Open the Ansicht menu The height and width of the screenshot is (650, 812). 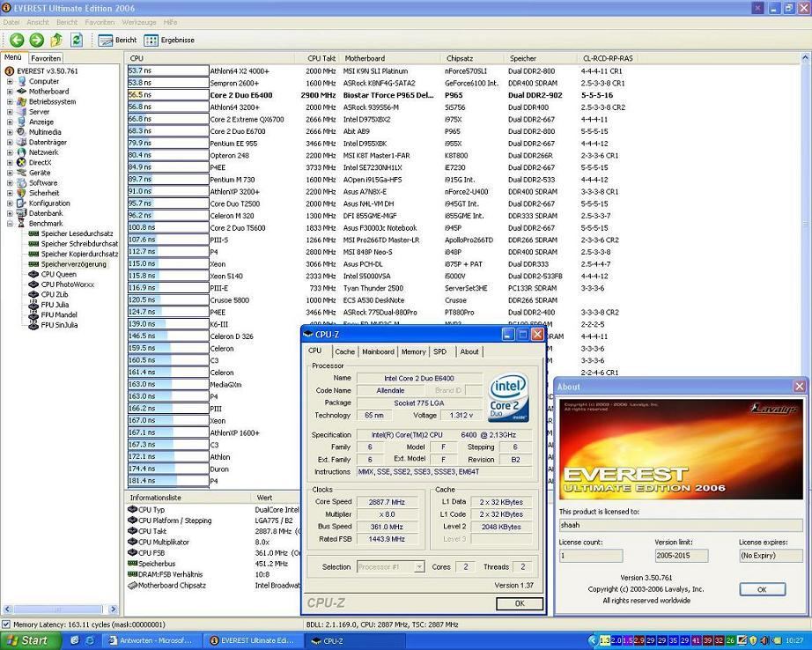coord(38,22)
